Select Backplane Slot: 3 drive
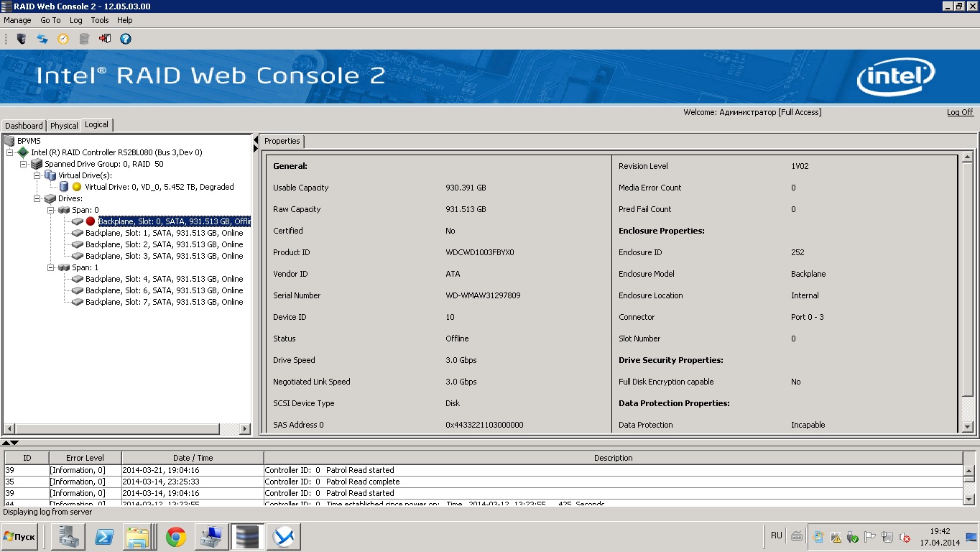980x552 pixels. 164,256
